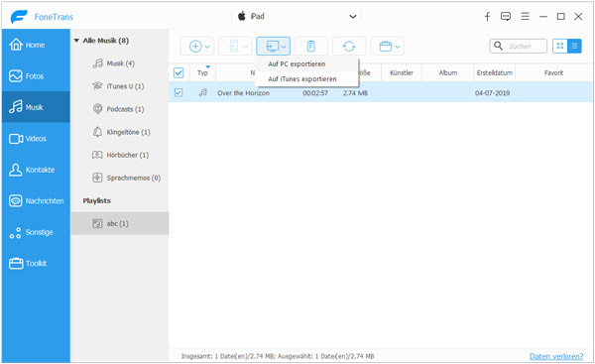Select Musik in the left sidebar

click(36, 107)
